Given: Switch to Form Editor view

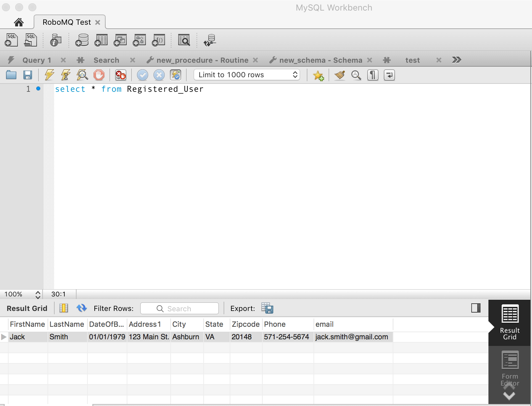Looking at the screenshot, I should (510, 368).
